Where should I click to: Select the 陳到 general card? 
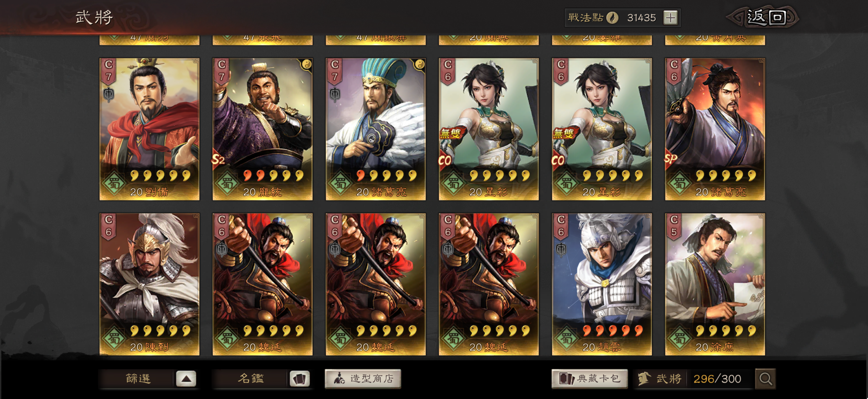pos(149,284)
